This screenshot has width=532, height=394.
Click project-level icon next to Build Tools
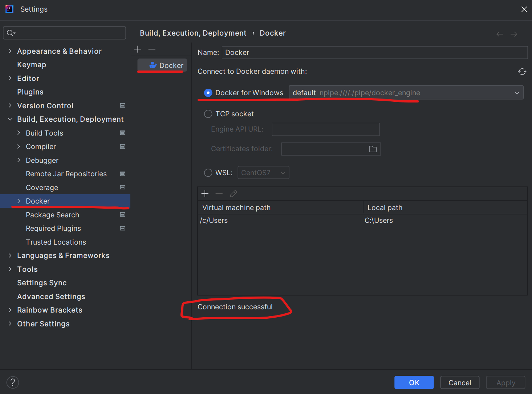123,133
